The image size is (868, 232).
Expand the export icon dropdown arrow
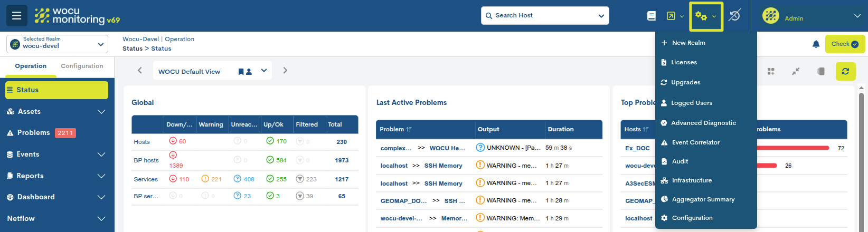[682, 16]
